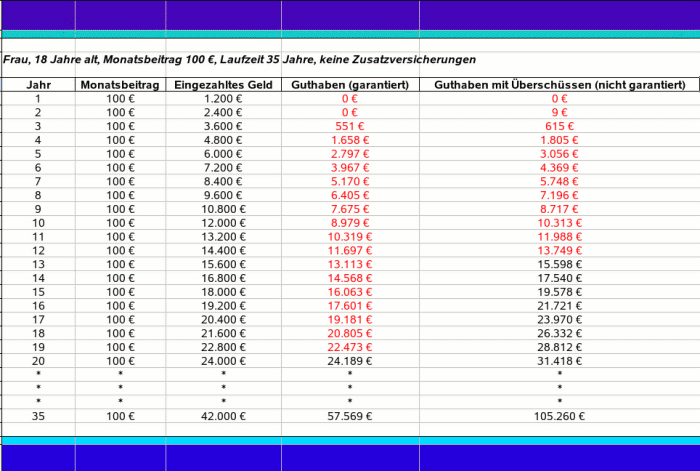This screenshot has height=471, width=700.
Task: Click the red value 615 €
Action: coord(559,126)
